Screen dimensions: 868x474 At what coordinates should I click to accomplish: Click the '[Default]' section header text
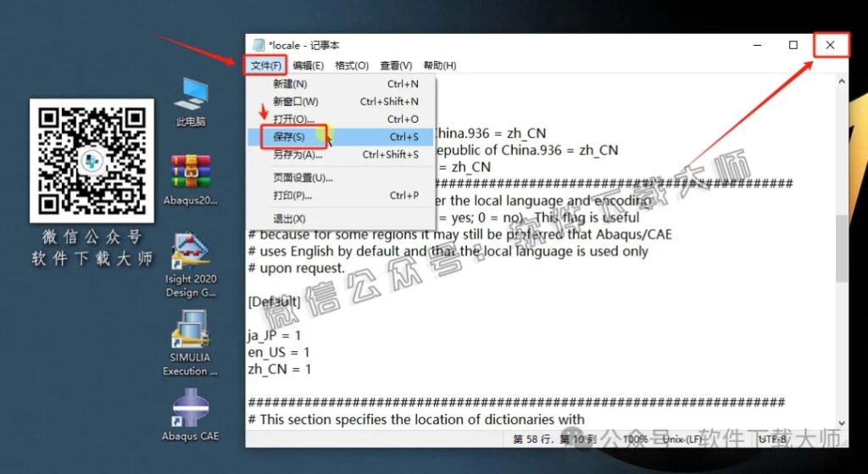(x=275, y=302)
